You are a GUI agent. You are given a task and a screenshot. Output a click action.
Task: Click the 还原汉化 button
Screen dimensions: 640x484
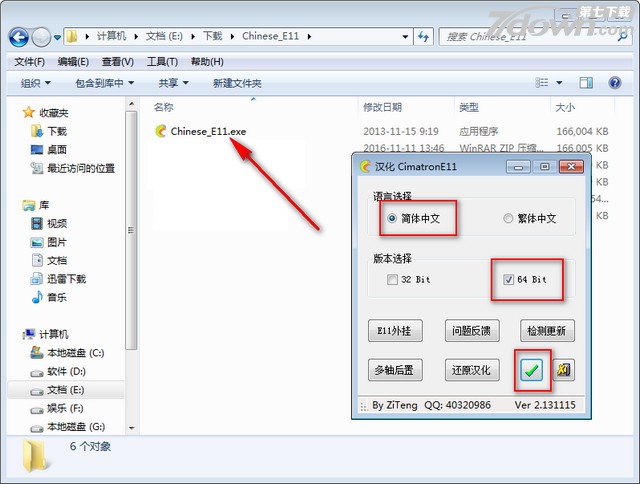472,370
